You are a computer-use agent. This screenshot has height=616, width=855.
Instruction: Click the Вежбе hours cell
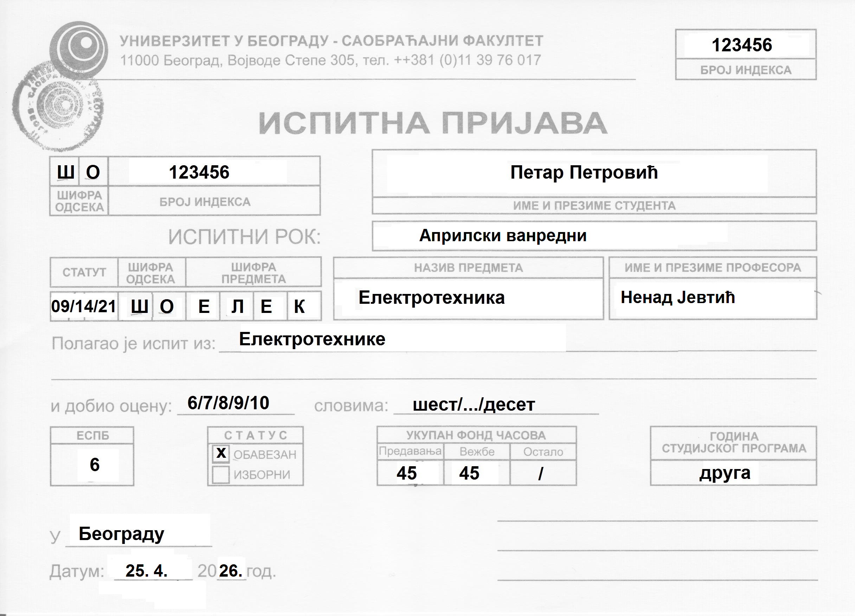tap(470, 473)
